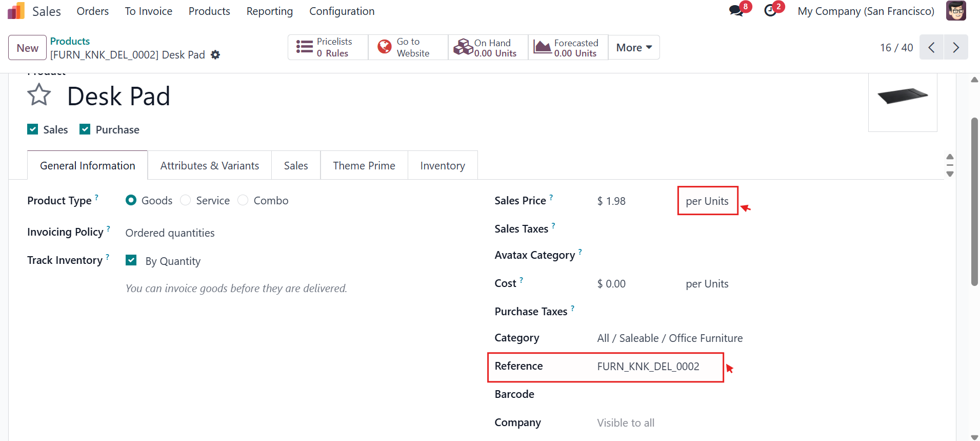This screenshot has height=441, width=980.
Task: Go to the previous product record
Action: pos(931,47)
